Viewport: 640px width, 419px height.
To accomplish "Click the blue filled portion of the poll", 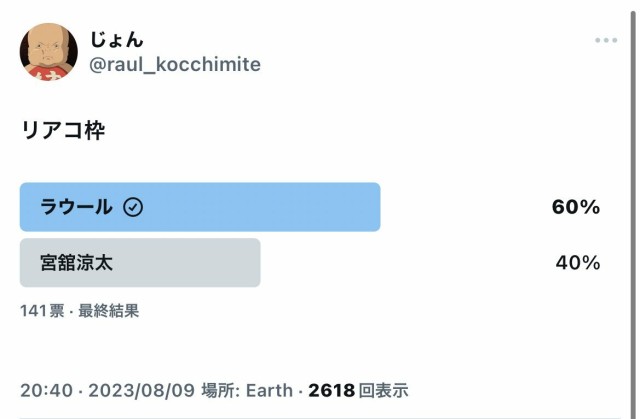I will pos(200,207).
